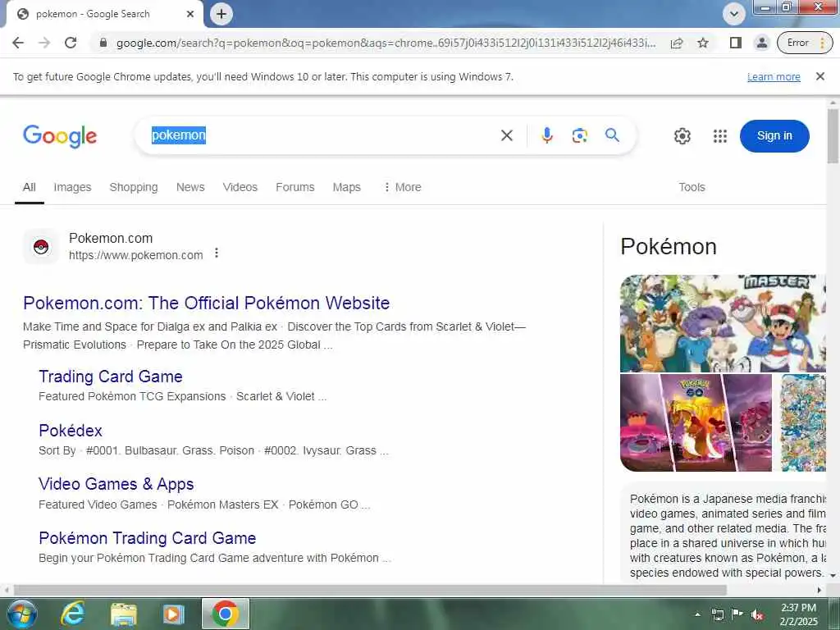Open a new browser tab
Image resolution: width=840 pixels, height=630 pixels.
[x=221, y=14]
